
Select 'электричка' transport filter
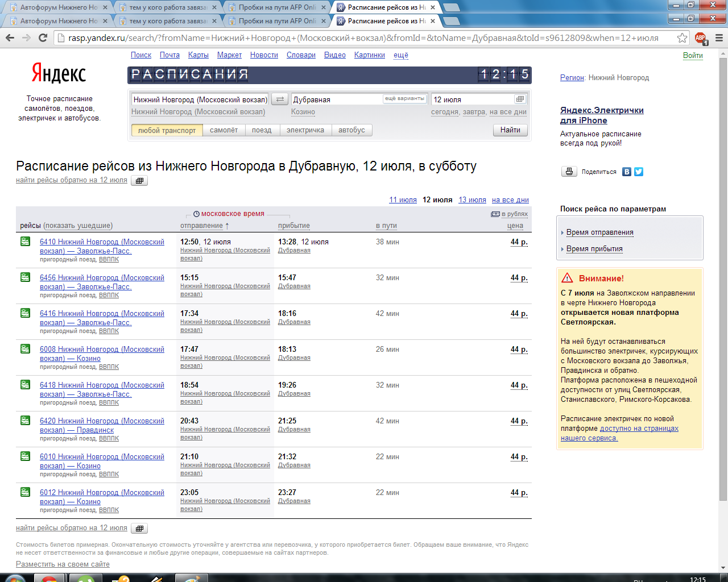[x=305, y=130]
